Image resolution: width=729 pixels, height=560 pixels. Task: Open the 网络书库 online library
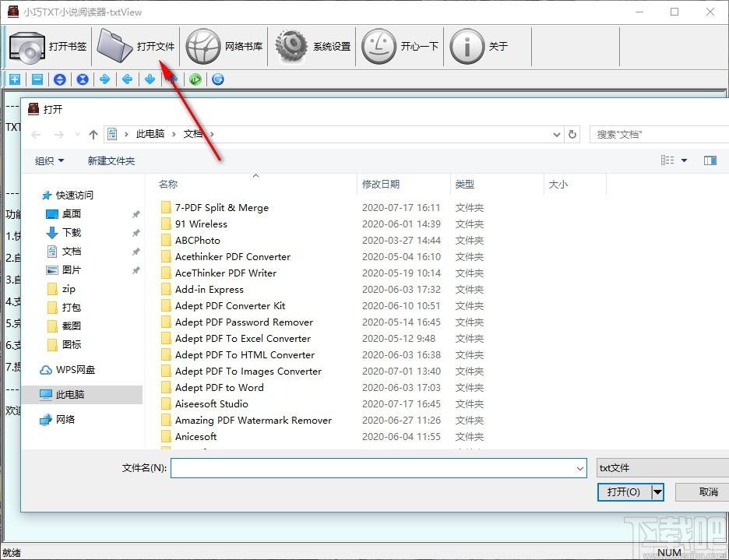[204, 47]
